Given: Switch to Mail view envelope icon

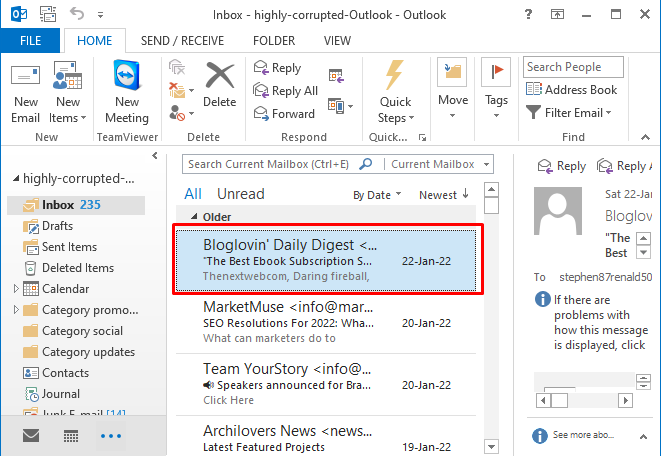Looking at the screenshot, I should (x=31, y=436).
